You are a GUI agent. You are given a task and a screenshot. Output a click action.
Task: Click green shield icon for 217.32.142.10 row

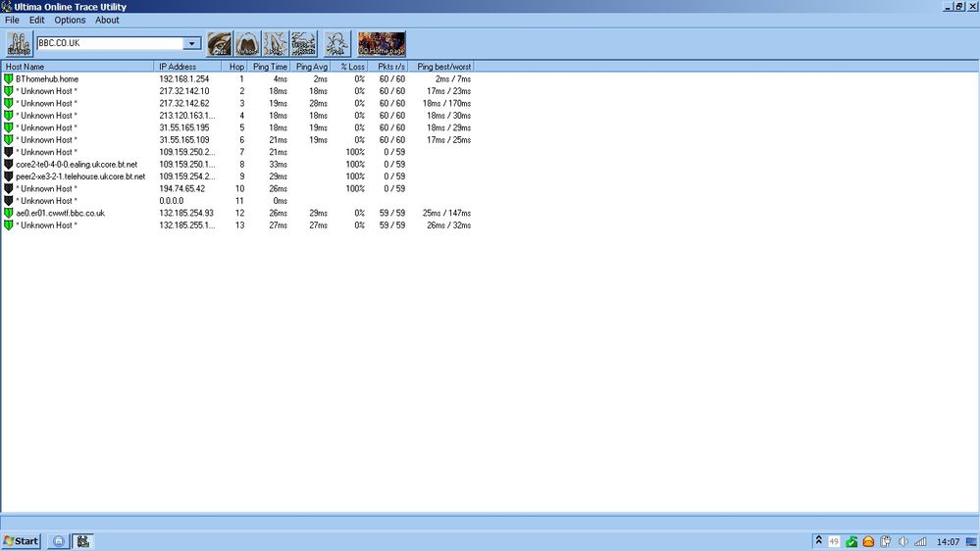point(8,91)
